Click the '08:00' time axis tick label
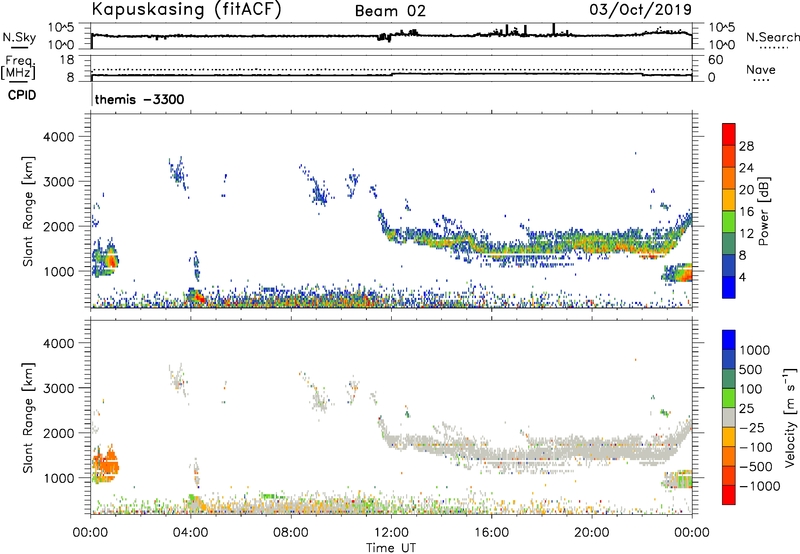800x554 pixels. point(291,533)
